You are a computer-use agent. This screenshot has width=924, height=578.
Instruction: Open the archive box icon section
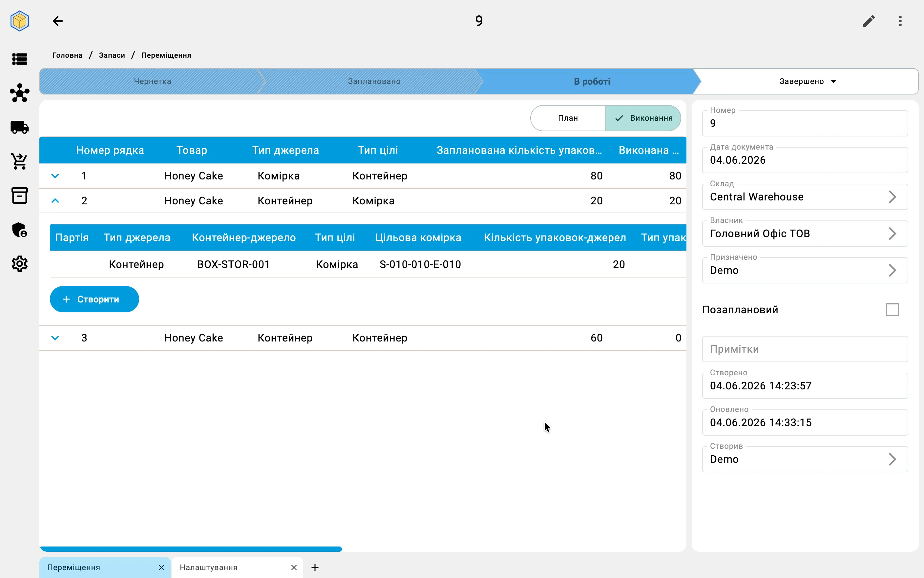(19, 195)
